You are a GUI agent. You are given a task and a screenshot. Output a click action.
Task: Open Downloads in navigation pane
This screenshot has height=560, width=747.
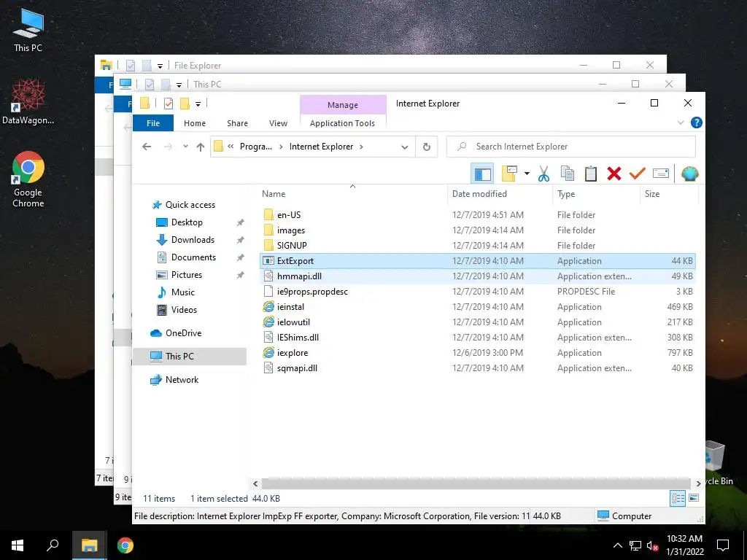[193, 239]
